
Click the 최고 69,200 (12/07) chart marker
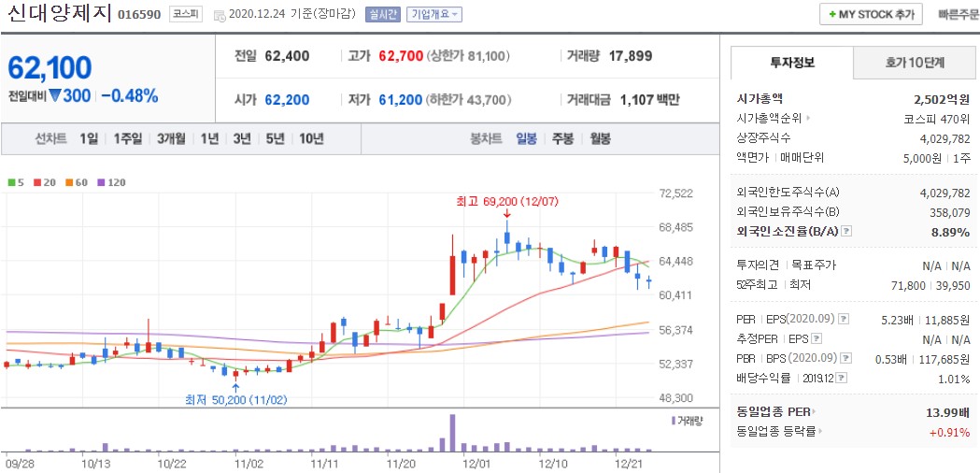(507, 202)
